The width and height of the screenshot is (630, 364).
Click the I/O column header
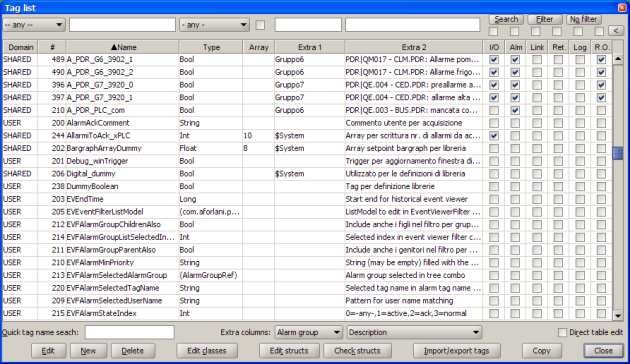pyautogui.click(x=494, y=47)
